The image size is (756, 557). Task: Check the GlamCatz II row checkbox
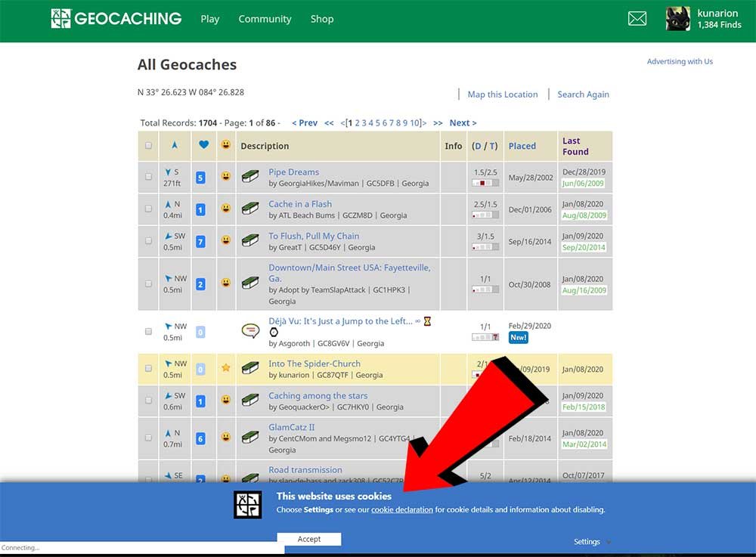[x=148, y=438]
